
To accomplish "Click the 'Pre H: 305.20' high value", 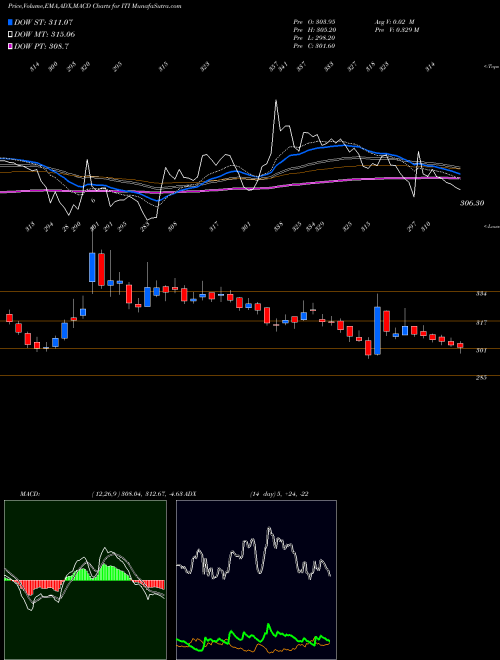I will coord(314,30).
